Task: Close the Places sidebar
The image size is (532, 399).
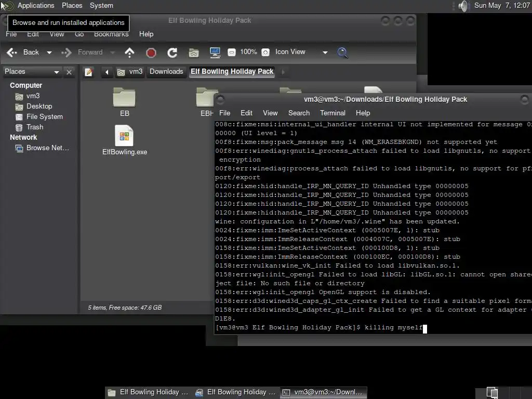Action: coord(69,72)
